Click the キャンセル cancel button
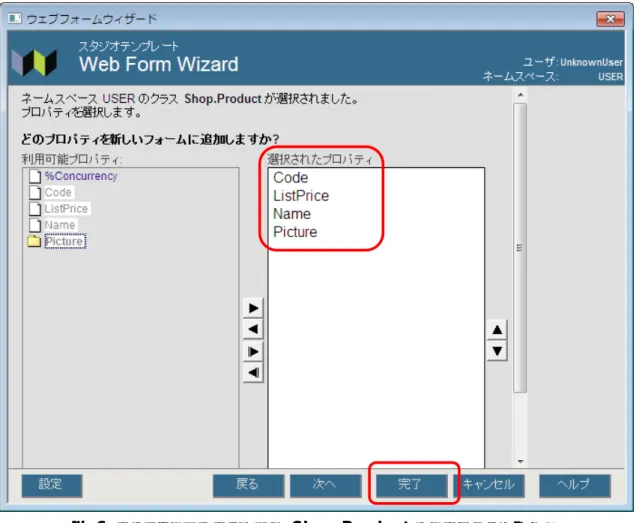Image resolution: width=636 pixels, height=523 pixels. click(x=489, y=485)
